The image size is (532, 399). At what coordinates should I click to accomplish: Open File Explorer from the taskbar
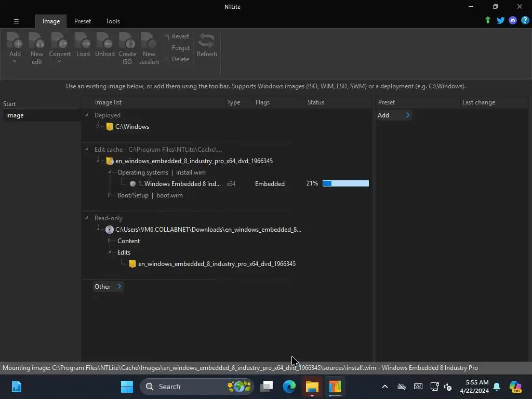point(312,387)
